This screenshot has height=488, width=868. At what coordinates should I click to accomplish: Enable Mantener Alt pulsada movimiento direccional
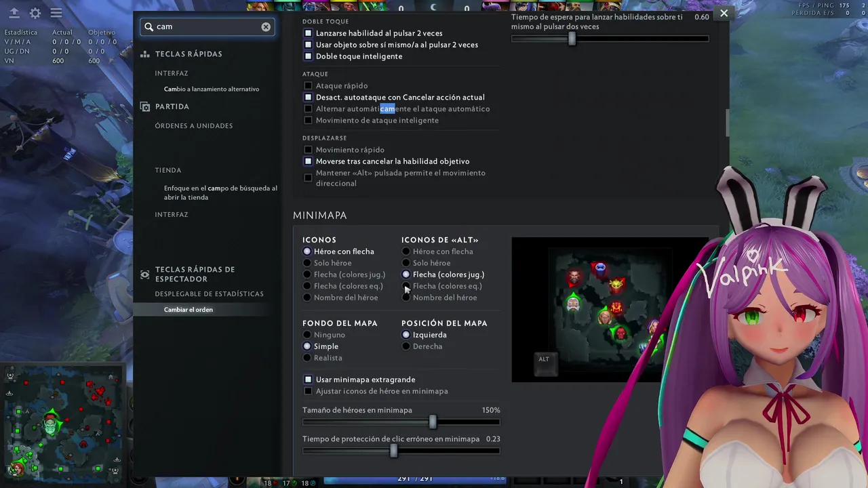point(308,178)
